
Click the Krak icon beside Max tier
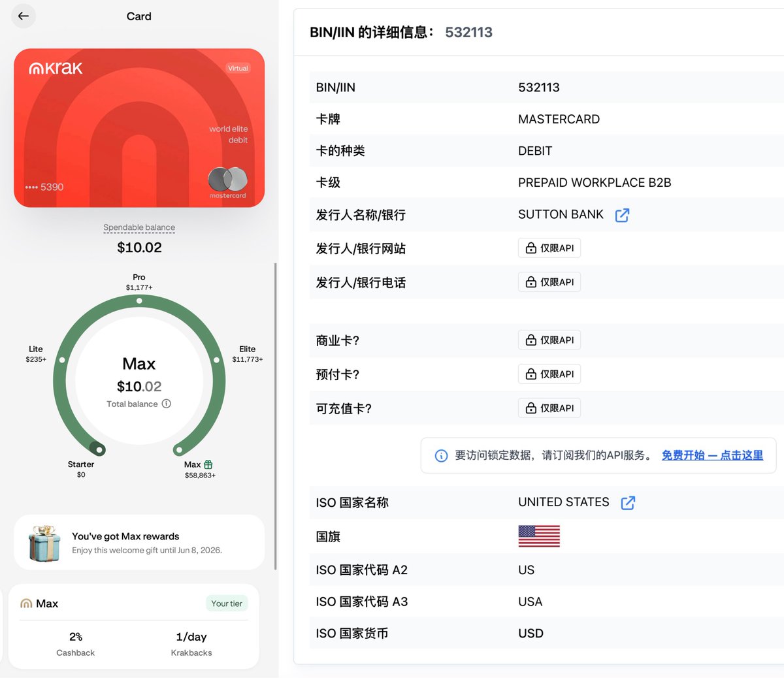point(26,604)
